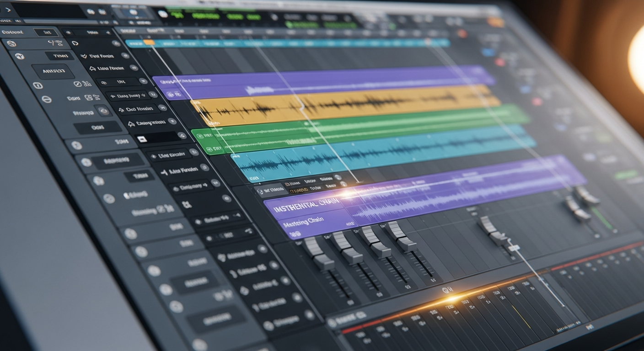The height and width of the screenshot is (351, 644).
Task: Click the arrow icon beside Eadnyn mixon row
Action: click(x=131, y=124)
